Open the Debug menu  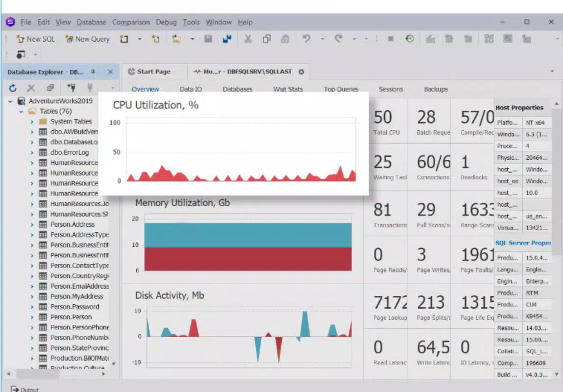166,22
